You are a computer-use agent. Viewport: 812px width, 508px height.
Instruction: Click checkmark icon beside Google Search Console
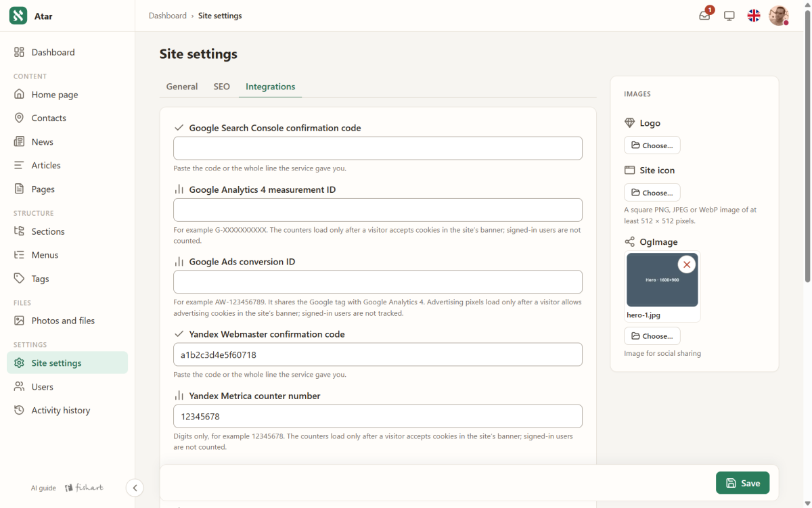tap(179, 128)
